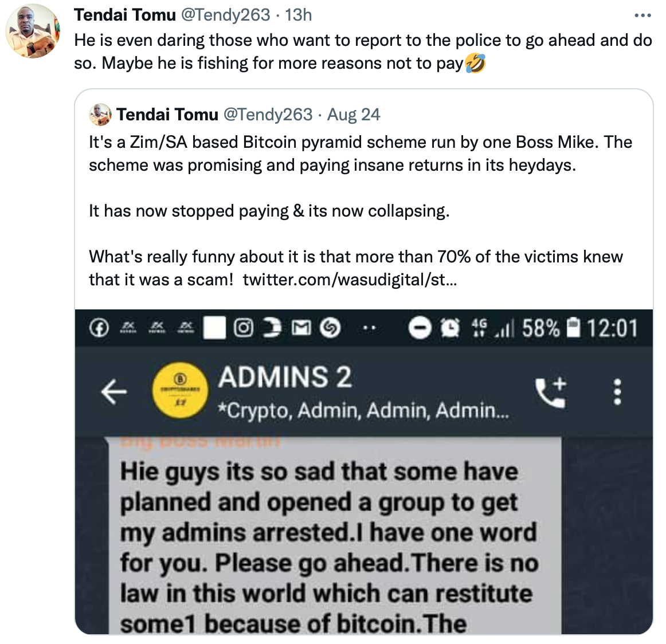Click the Facebook icon in the status bar
Image resolution: width=666 pixels, height=644 pixels.
click(x=99, y=328)
